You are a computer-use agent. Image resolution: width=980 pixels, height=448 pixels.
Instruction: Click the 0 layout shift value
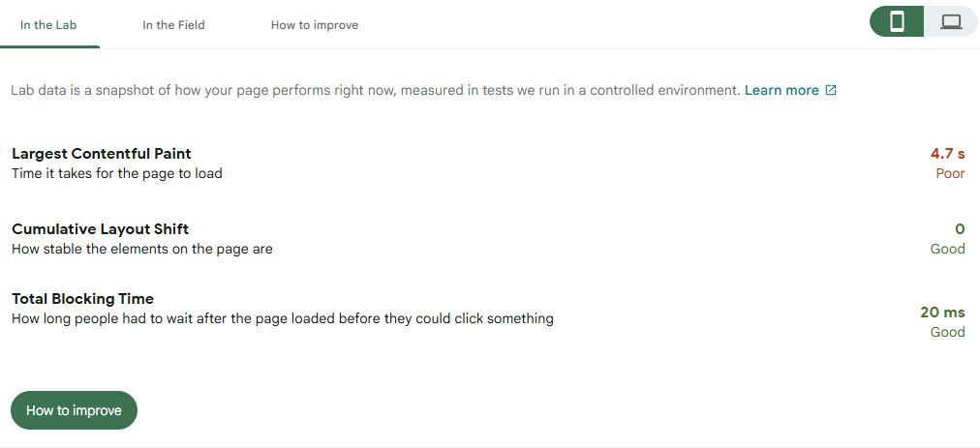click(x=960, y=229)
